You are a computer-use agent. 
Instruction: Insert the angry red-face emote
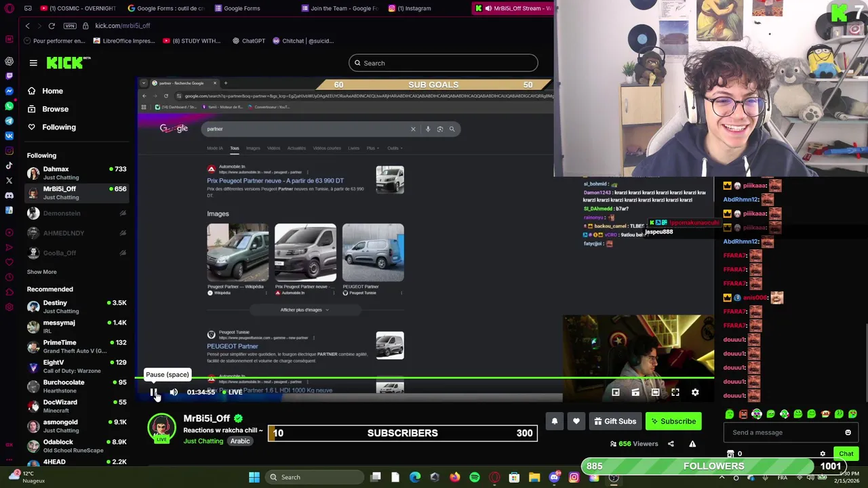click(x=743, y=414)
